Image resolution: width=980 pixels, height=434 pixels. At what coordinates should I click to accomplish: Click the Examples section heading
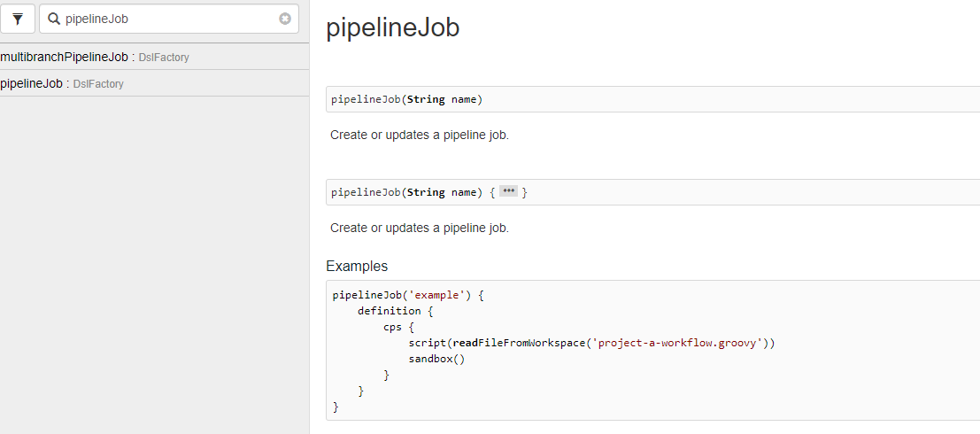pos(356,266)
